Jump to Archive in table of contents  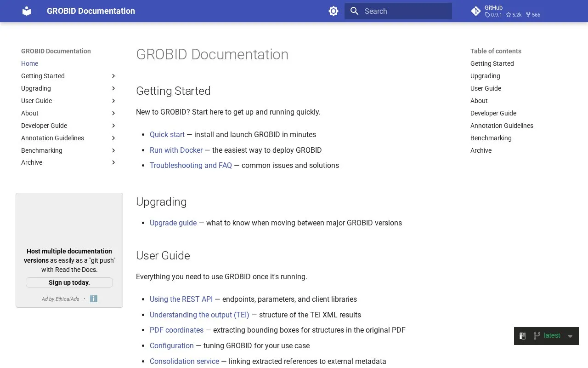coord(481,150)
